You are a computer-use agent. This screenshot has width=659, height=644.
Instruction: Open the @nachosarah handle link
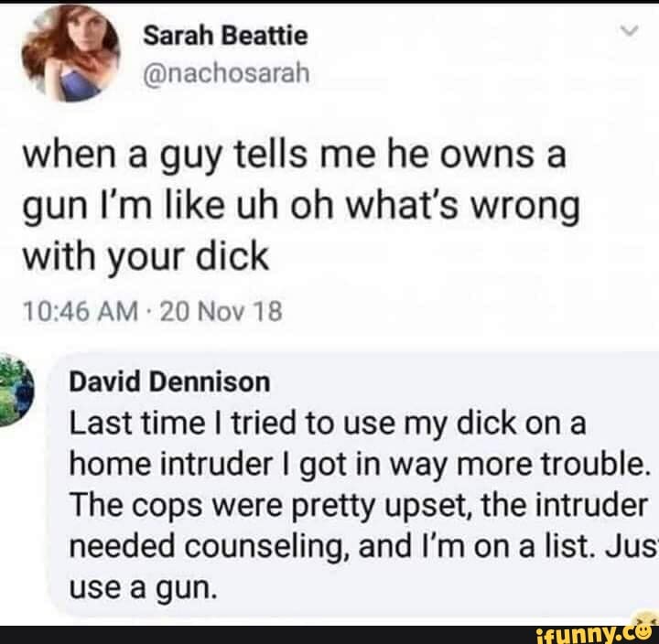click(x=226, y=73)
